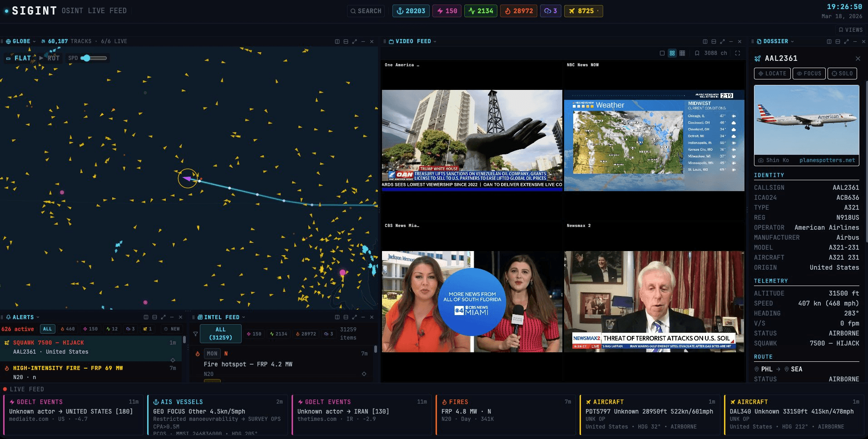Toggle the FLAT map projection
868x439 pixels.
coord(19,58)
